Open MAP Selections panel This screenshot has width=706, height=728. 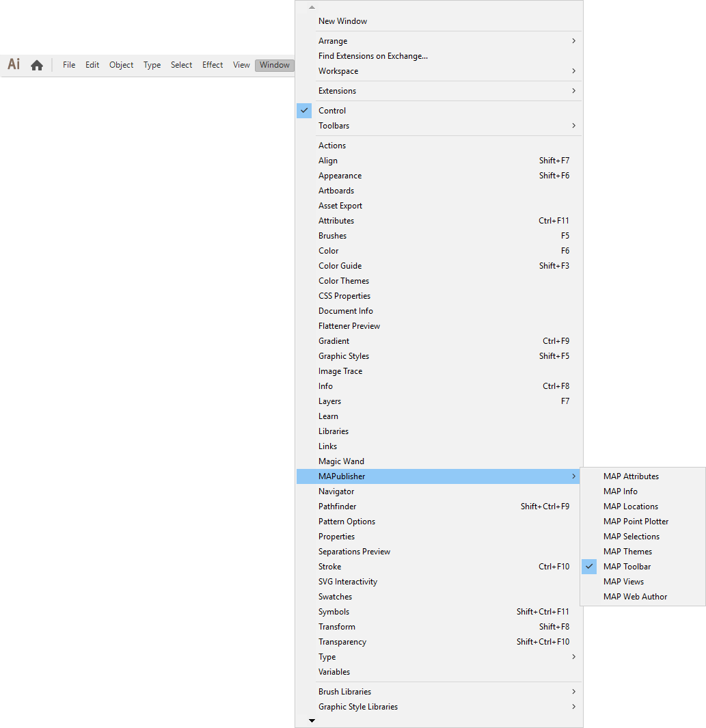click(x=643, y=536)
